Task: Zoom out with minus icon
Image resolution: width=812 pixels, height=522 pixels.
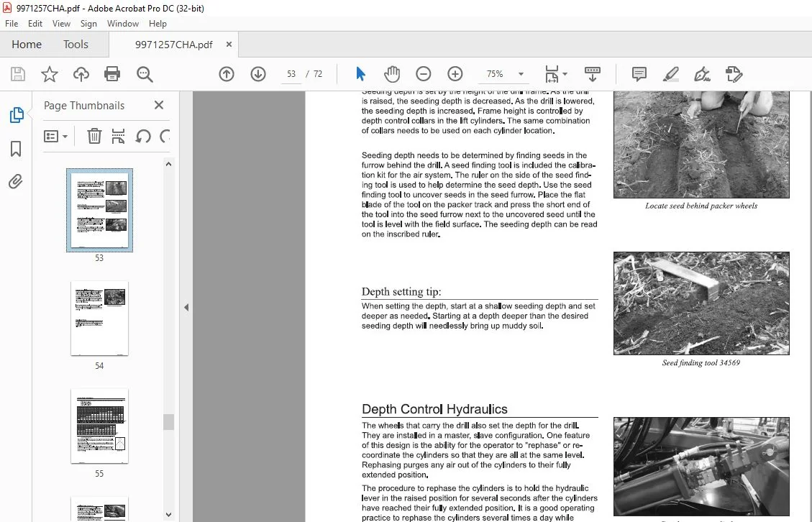Action: [424, 74]
